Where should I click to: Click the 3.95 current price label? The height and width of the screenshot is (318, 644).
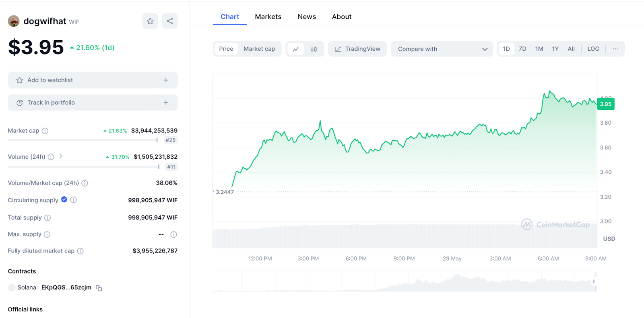coord(606,104)
